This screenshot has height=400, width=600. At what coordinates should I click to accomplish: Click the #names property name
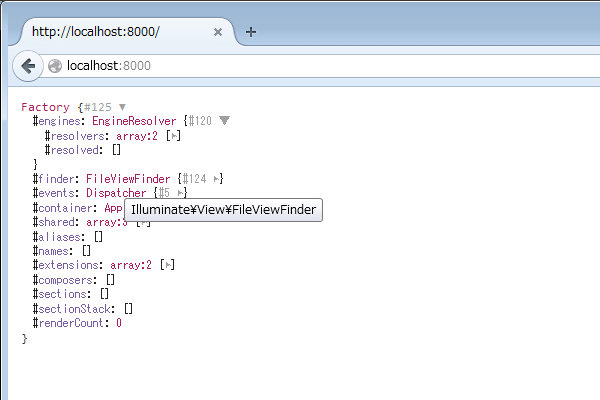pos(51,251)
